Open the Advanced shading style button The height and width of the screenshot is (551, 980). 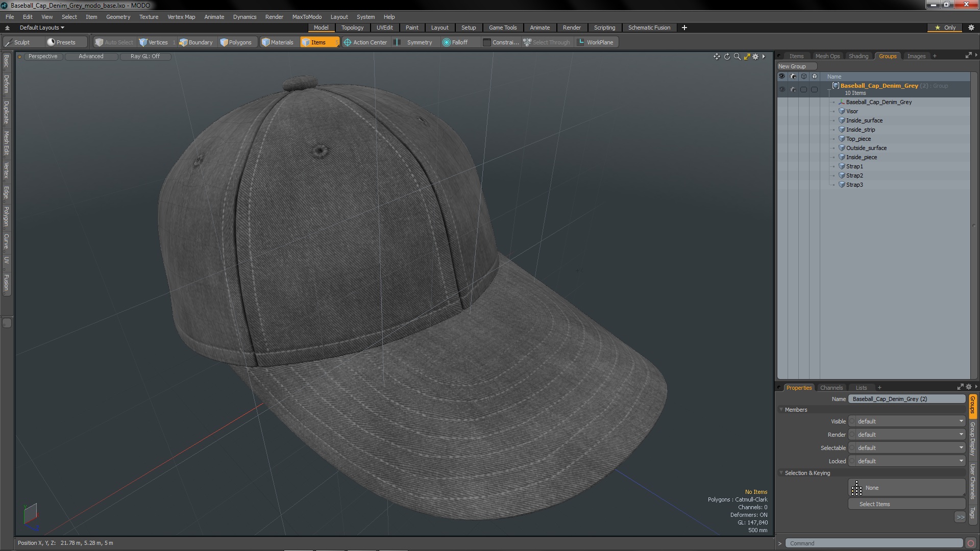[x=91, y=57]
